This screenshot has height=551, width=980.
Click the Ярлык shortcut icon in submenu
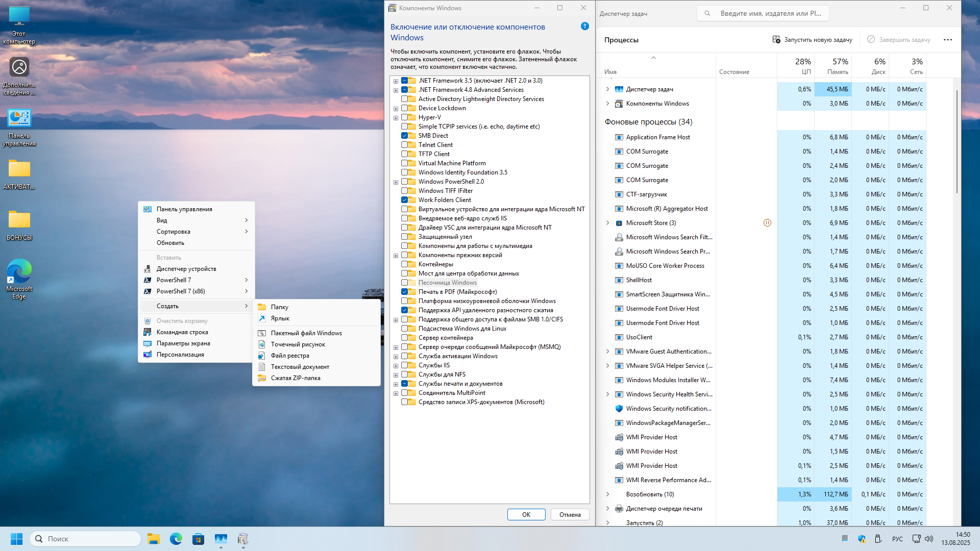(x=262, y=318)
